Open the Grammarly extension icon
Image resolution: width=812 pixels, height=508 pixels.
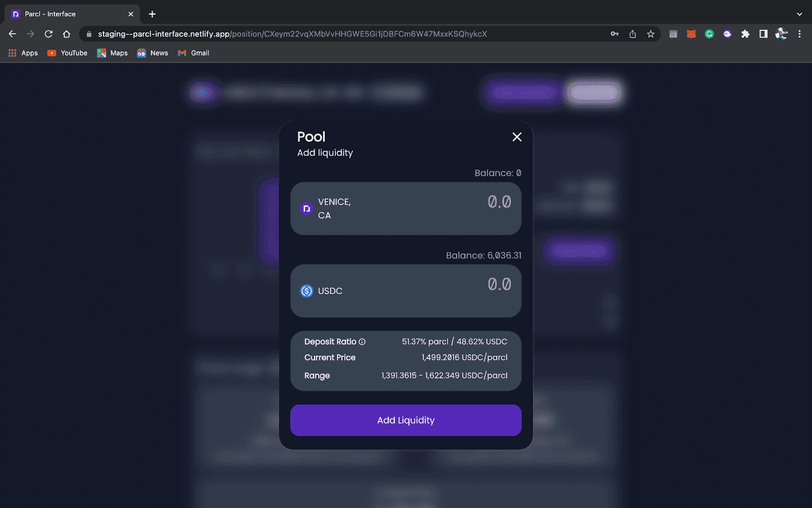[709, 34]
